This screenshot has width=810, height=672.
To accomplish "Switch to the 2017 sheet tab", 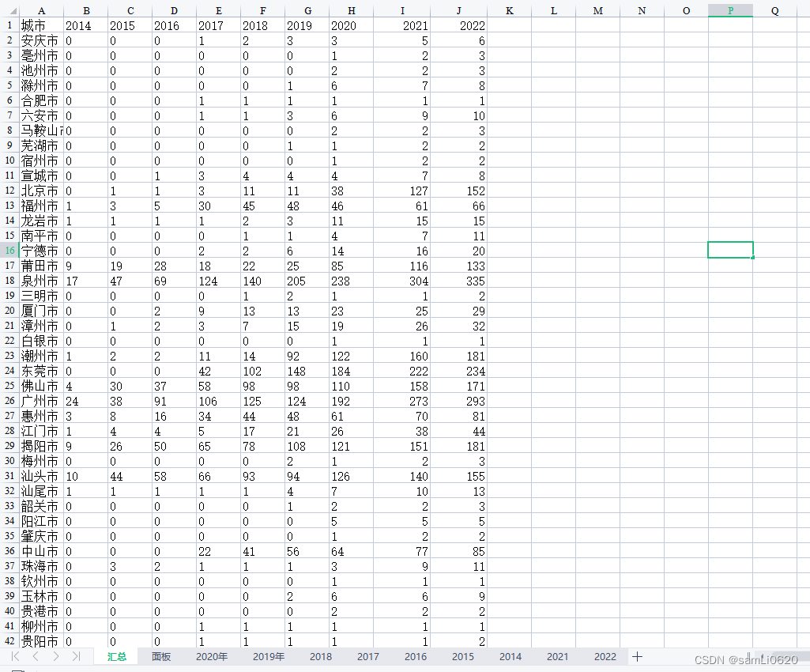I will point(367,656).
